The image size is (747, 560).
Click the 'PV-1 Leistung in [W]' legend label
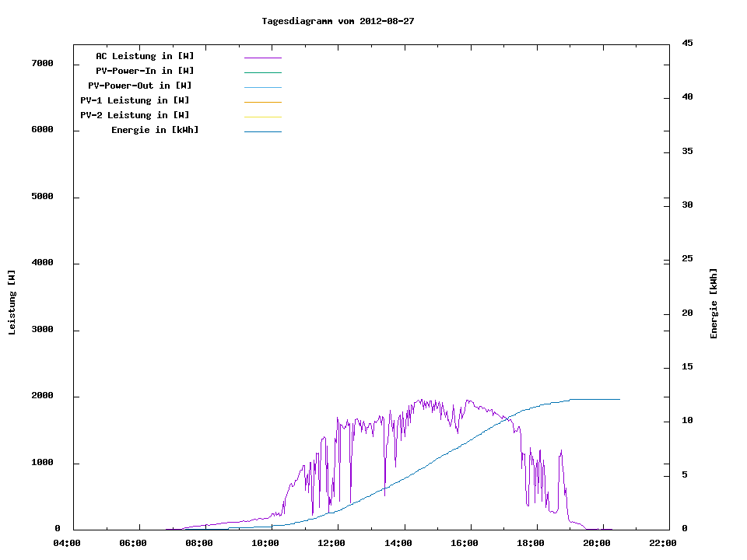coord(135,100)
